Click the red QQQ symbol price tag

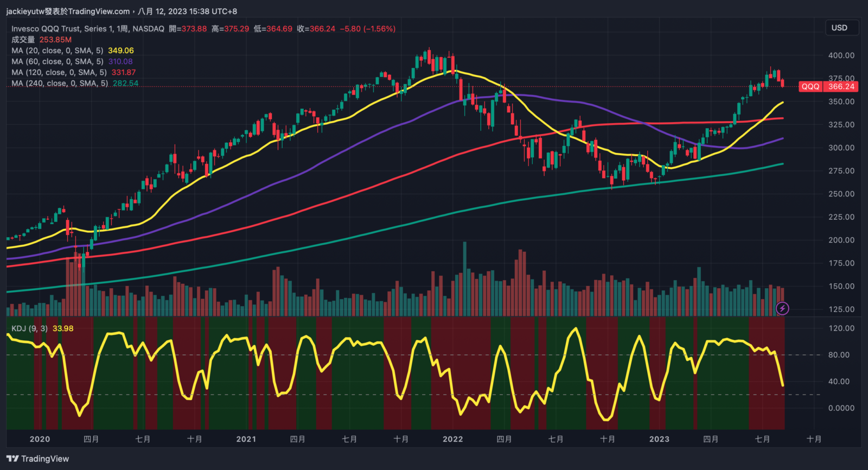pyautogui.click(x=810, y=86)
